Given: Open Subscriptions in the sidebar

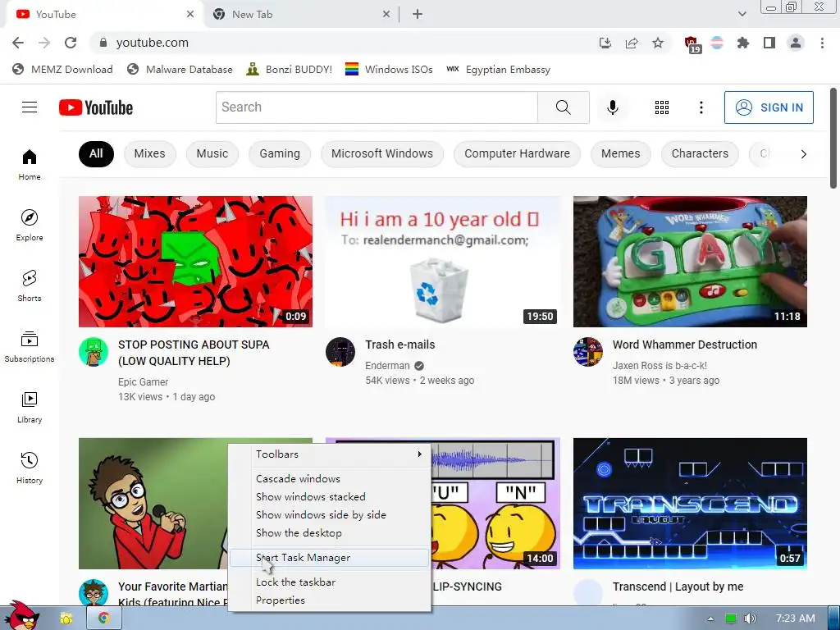Looking at the screenshot, I should [30, 347].
